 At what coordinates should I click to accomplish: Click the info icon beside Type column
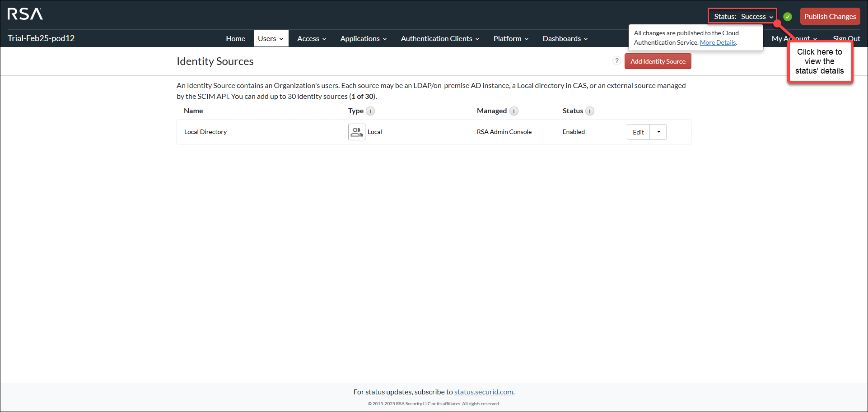(x=370, y=111)
